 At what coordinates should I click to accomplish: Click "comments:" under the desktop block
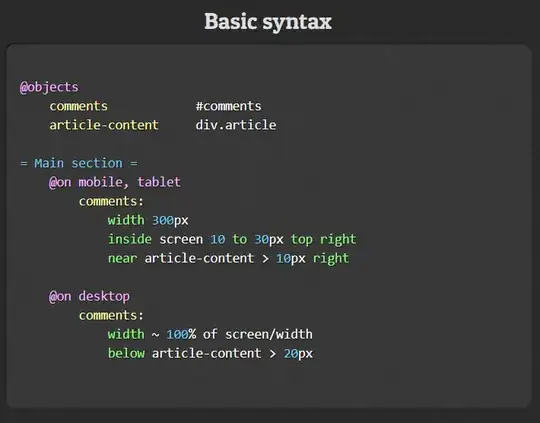tap(111, 316)
